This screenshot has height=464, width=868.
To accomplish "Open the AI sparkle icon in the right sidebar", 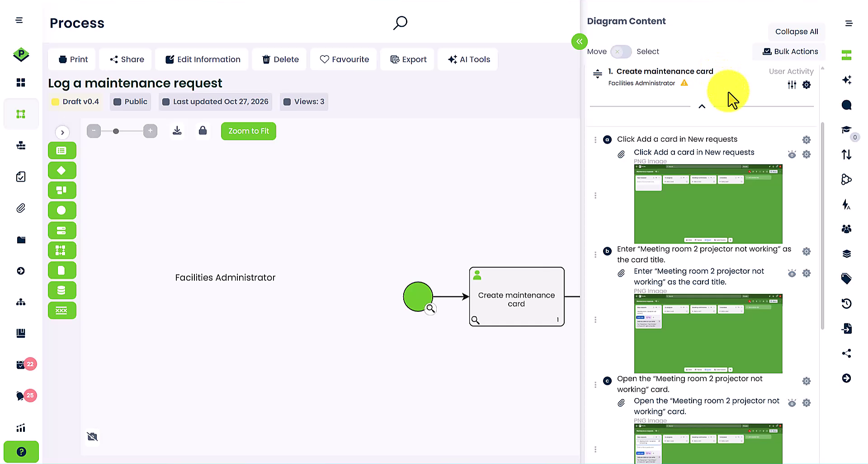I will 847,80.
